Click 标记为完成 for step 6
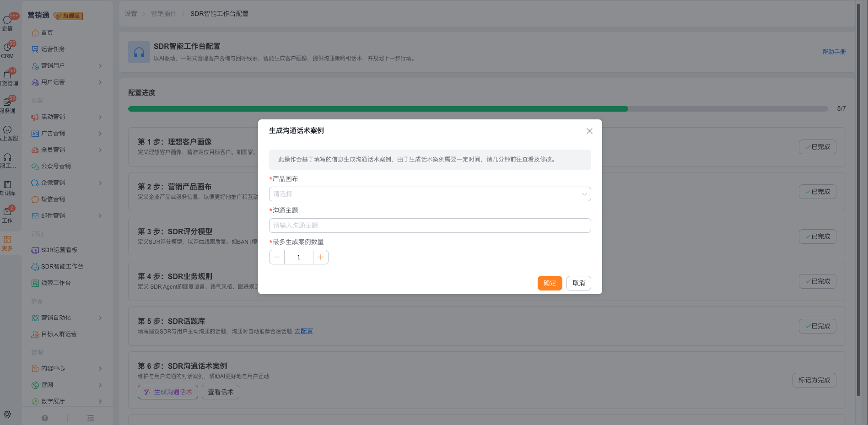868x425 pixels. pyautogui.click(x=814, y=380)
